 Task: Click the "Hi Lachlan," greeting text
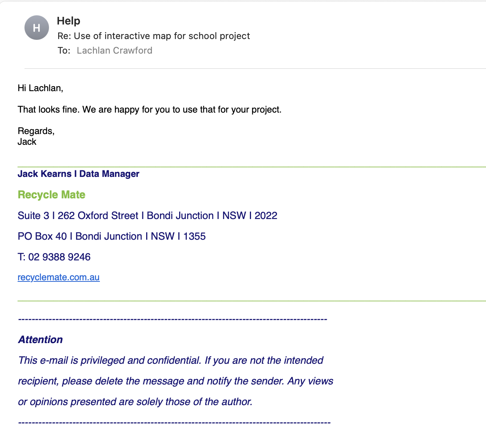pyautogui.click(x=40, y=88)
